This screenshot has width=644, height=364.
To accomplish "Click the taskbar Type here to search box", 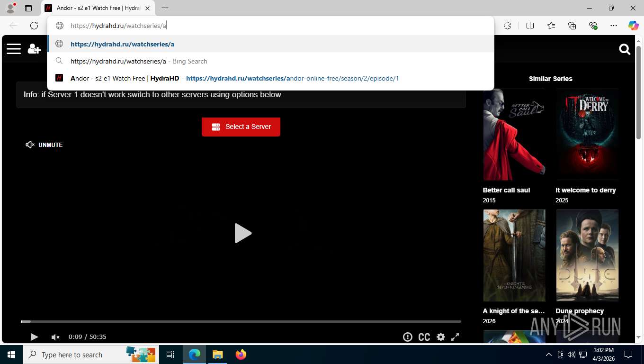I will 90,355.
